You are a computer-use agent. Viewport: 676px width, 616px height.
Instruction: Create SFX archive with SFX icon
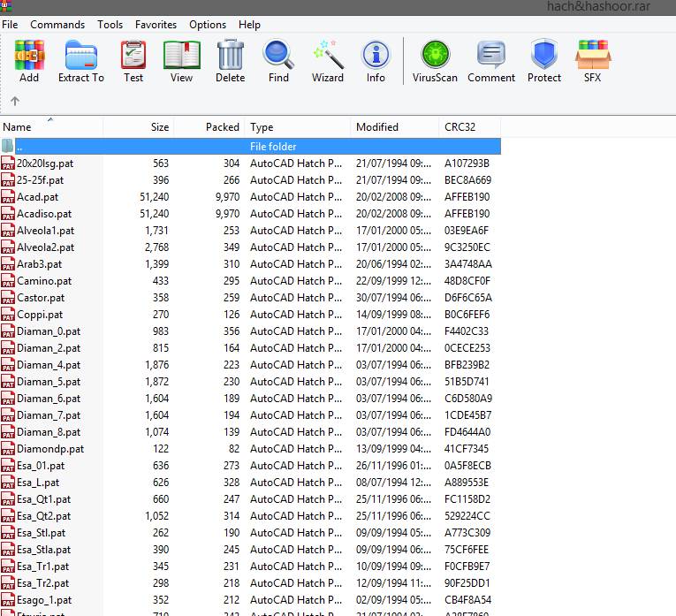(593, 55)
